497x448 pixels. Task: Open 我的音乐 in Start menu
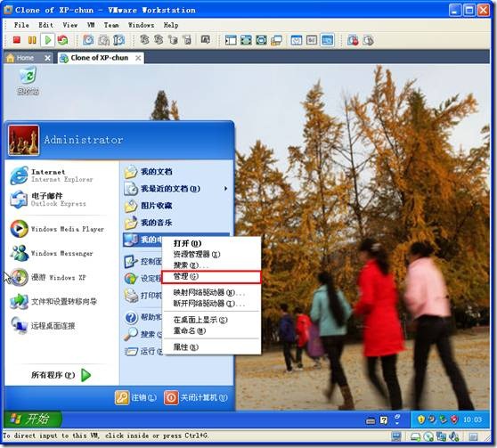point(176,223)
